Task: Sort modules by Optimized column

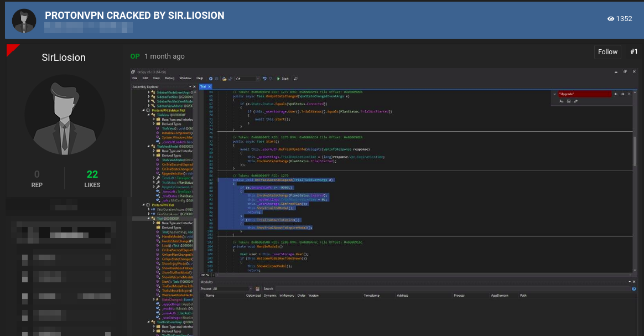Action: click(x=253, y=296)
